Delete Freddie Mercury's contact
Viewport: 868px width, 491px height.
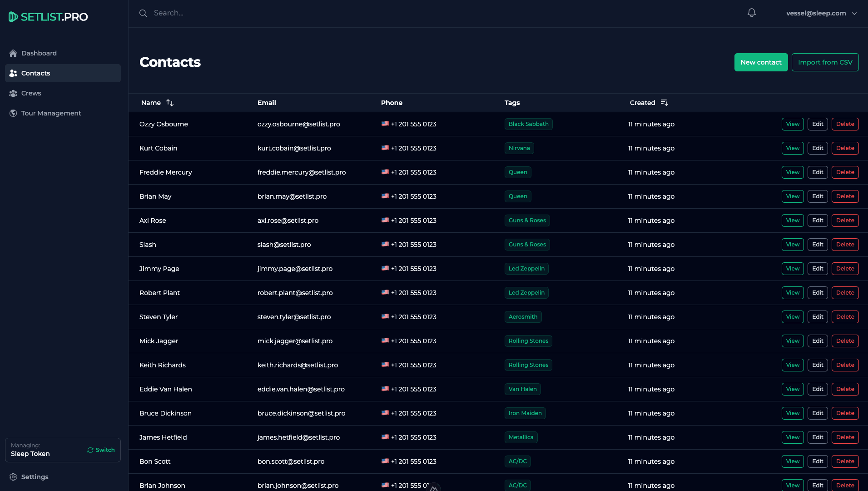845,172
